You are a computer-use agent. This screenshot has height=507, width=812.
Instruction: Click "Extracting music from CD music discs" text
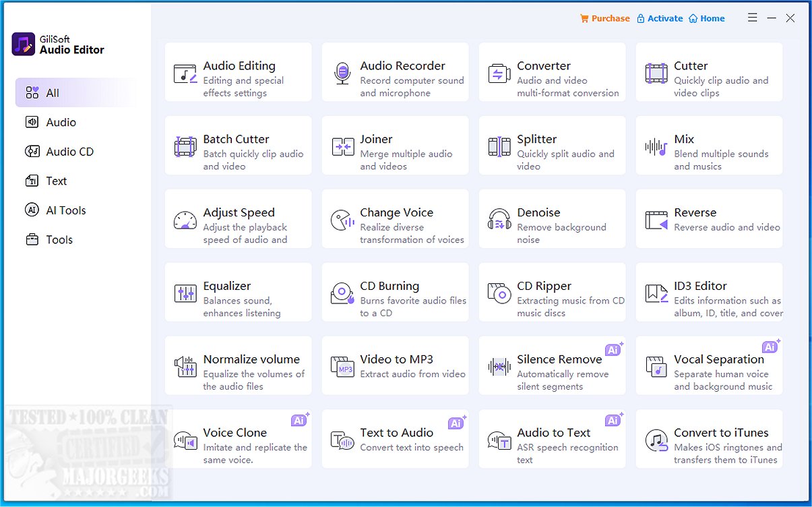[x=571, y=307]
